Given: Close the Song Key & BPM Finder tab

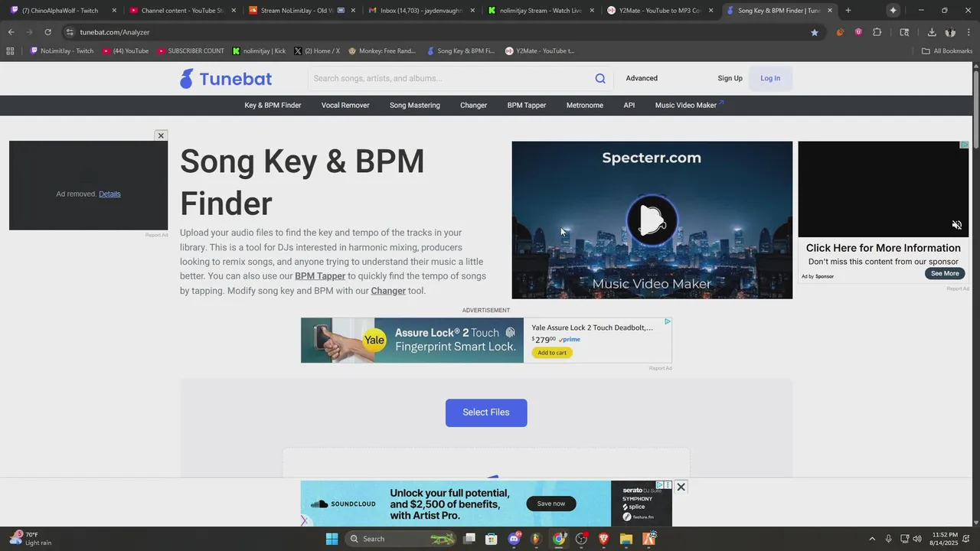Looking at the screenshot, I should click(x=830, y=11).
